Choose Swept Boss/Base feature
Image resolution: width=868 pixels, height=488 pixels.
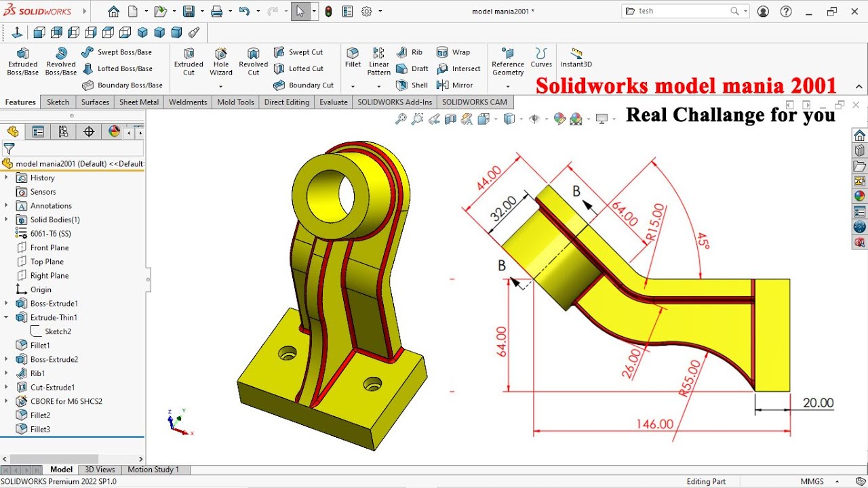(x=117, y=52)
